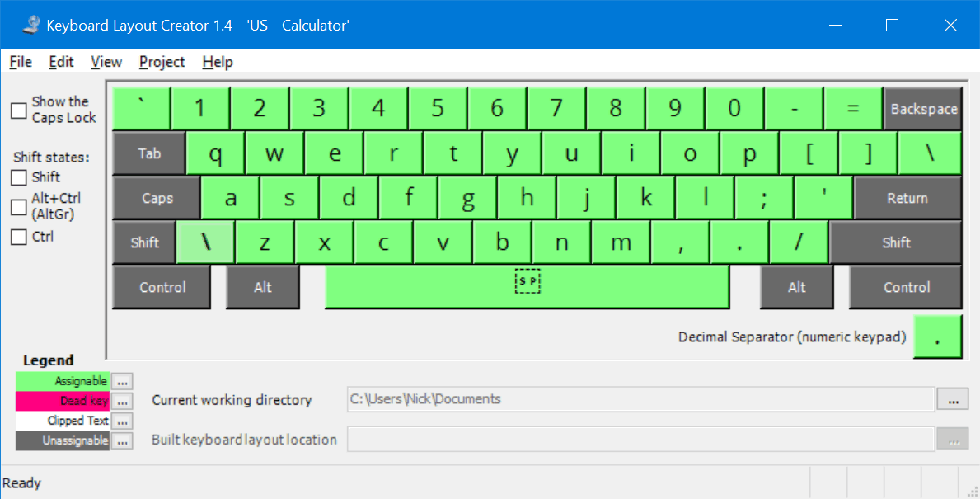Screen dimensions: 980x499
Task: Click the space bar key
Action: pyautogui.click(x=527, y=287)
